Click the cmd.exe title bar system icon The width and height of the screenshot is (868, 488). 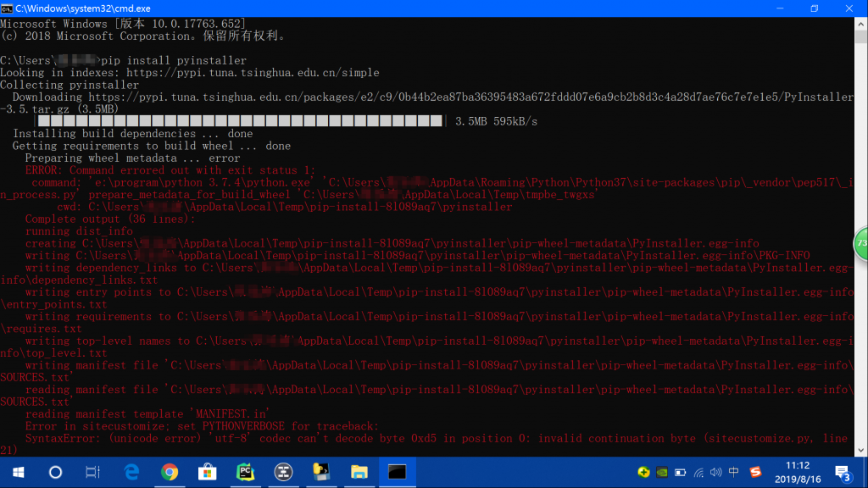pos(8,8)
